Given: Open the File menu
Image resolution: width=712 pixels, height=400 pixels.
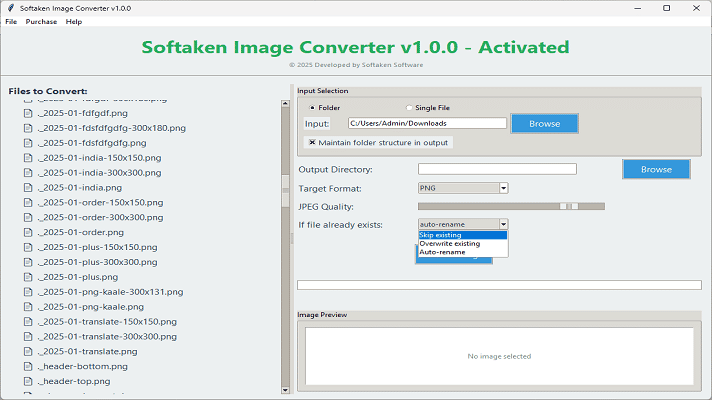Looking at the screenshot, I should (11, 21).
